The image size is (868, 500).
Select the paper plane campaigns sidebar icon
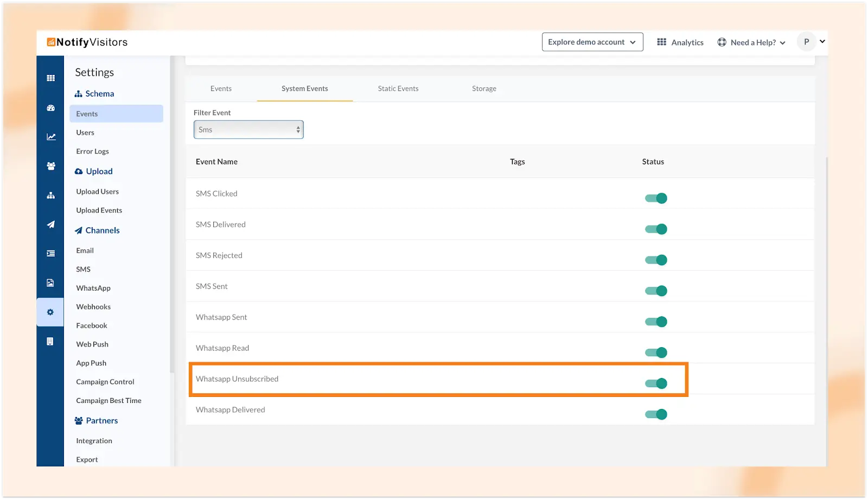click(50, 225)
